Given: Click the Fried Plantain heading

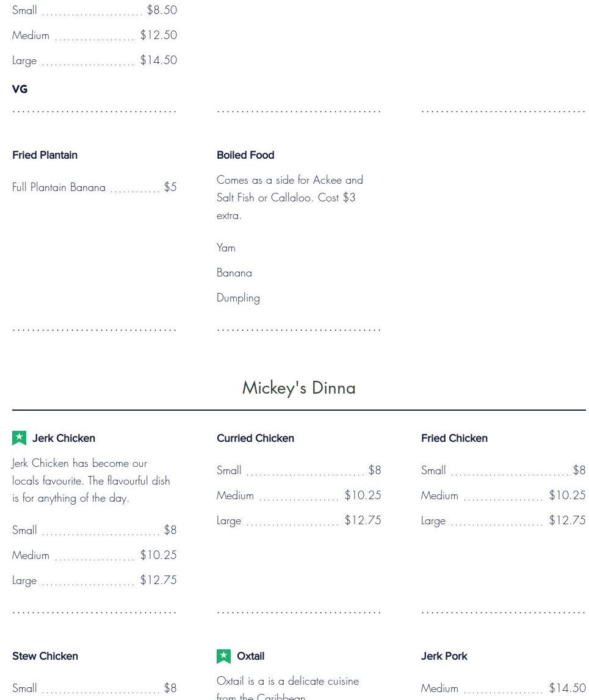Looking at the screenshot, I should 45,155.
